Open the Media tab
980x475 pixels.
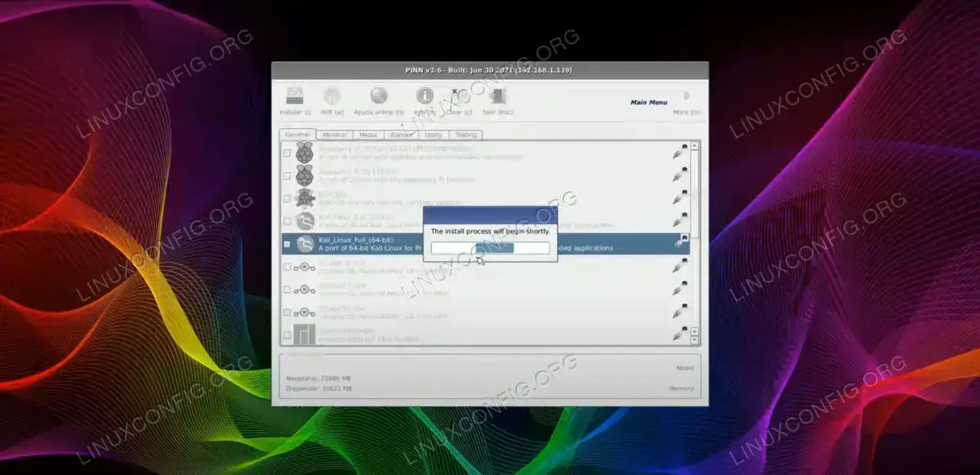(x=368, y=135)
